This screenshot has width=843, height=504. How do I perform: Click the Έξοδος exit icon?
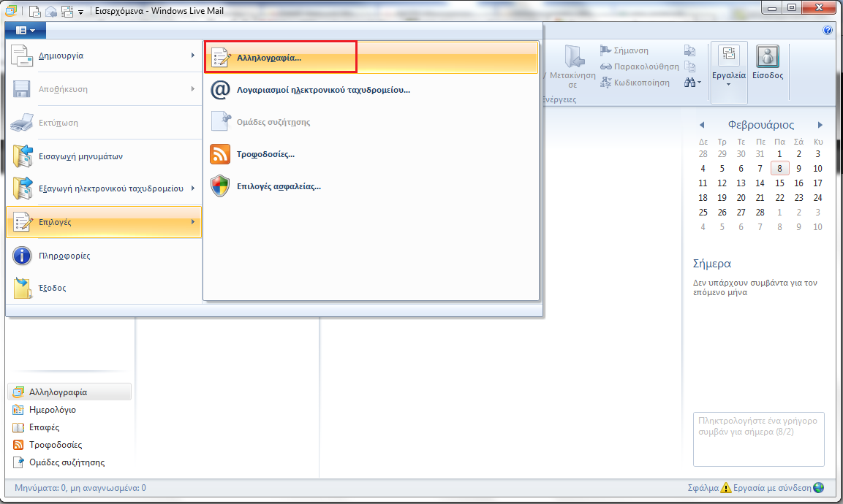pyautogui.click(x=22, y=288)
